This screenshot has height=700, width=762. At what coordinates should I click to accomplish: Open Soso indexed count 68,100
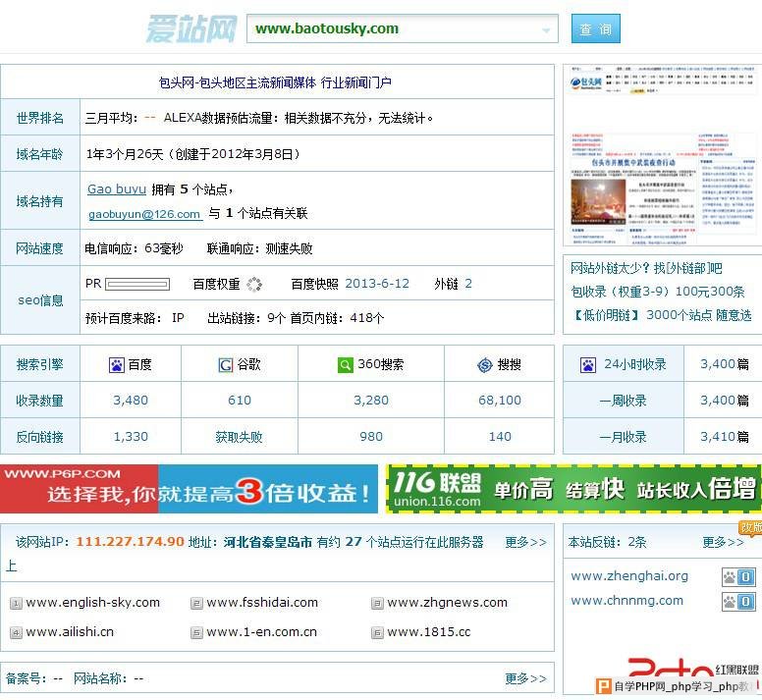pyautogui.click(x=499, y=401)
